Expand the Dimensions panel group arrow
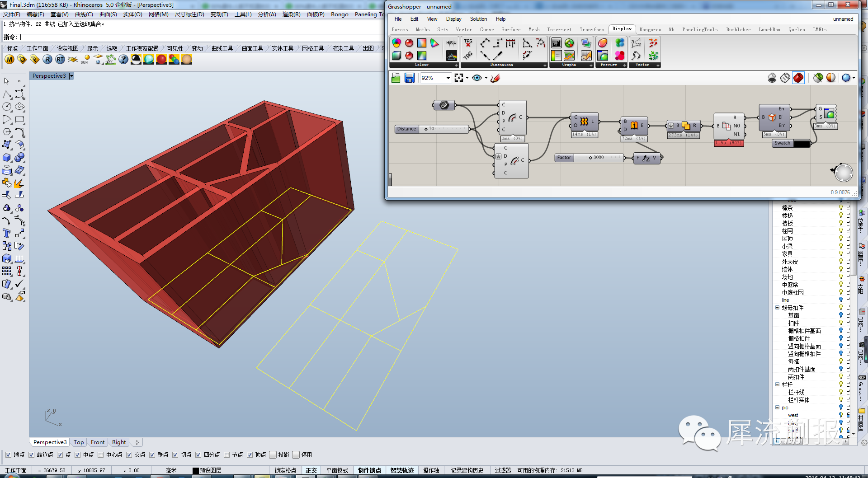 pyautogui.click(x=545, y=65)
